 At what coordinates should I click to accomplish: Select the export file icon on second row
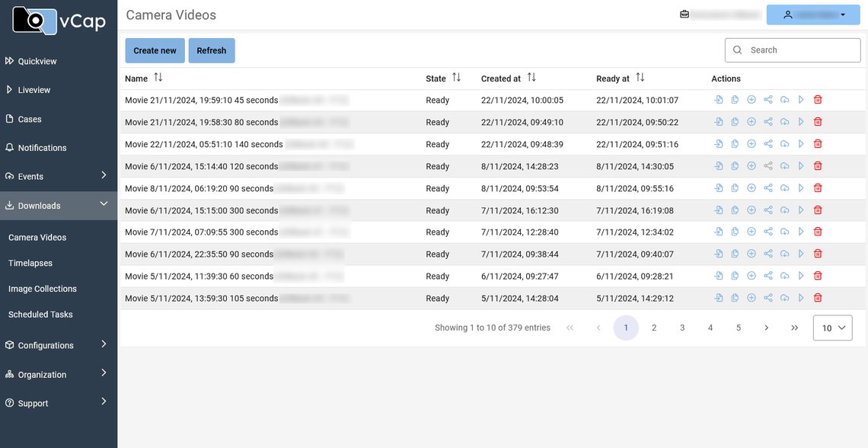click(x=718, y=122)
